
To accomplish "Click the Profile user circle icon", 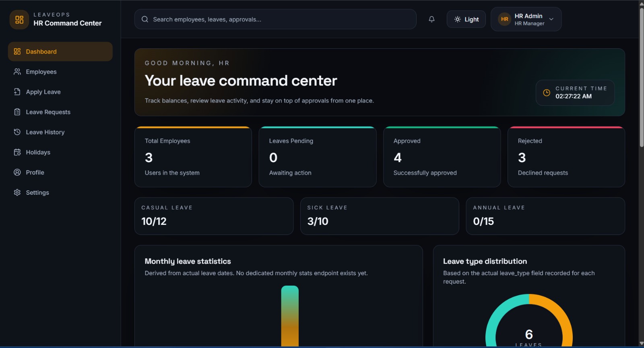I will click(x=17, y=172).
